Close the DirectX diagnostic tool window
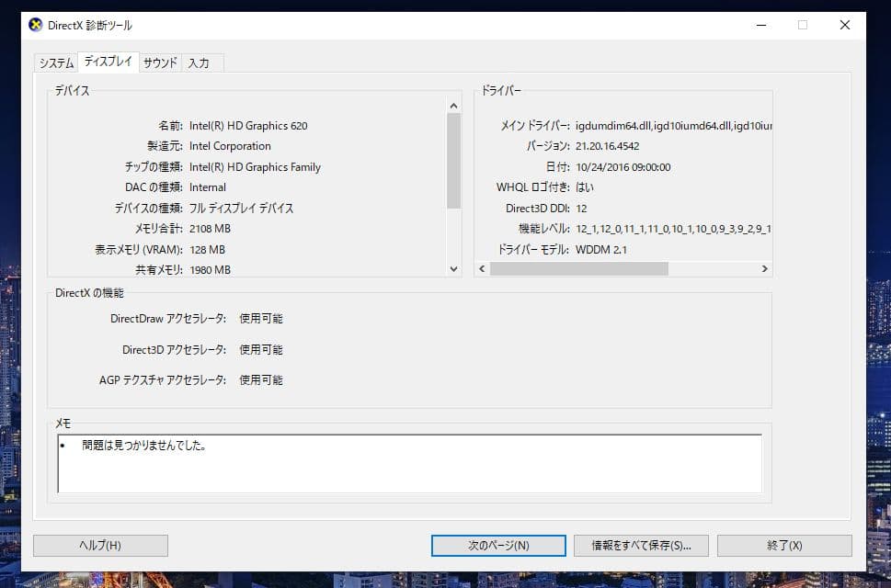891x588 pixels. click(x=845, y=25)
